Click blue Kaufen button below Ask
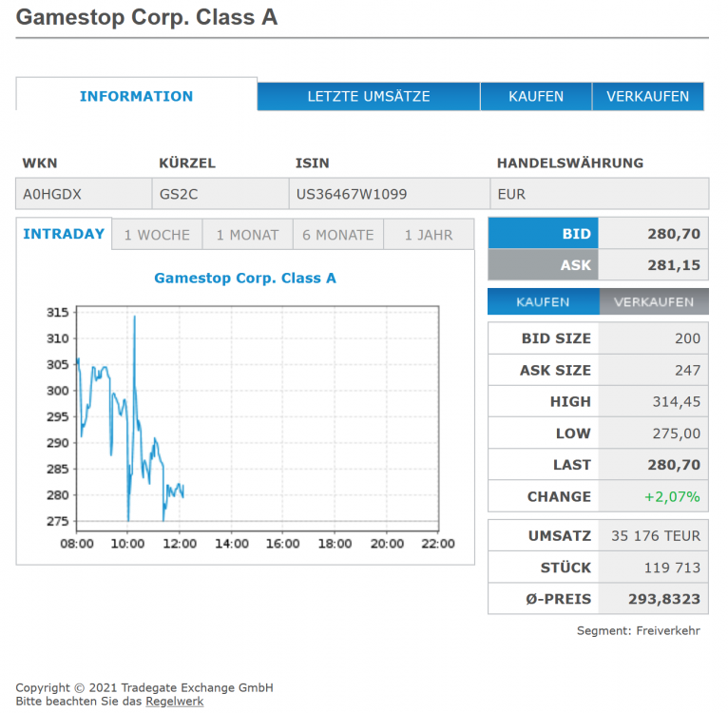This screenshot has height=713, width=728. pyautogui.click(x=544, y=302)
